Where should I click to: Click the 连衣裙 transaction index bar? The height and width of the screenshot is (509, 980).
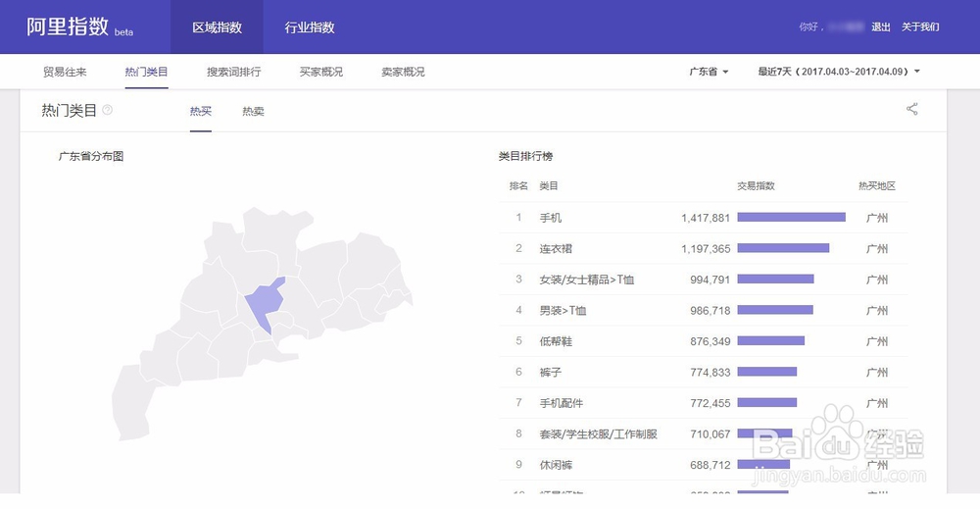[783, 248]
